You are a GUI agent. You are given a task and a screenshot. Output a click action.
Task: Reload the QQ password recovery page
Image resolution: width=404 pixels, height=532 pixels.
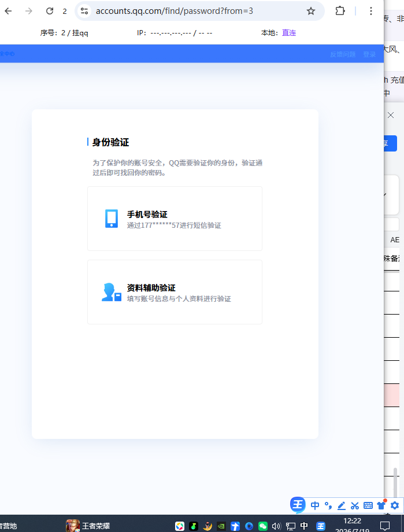50,11
